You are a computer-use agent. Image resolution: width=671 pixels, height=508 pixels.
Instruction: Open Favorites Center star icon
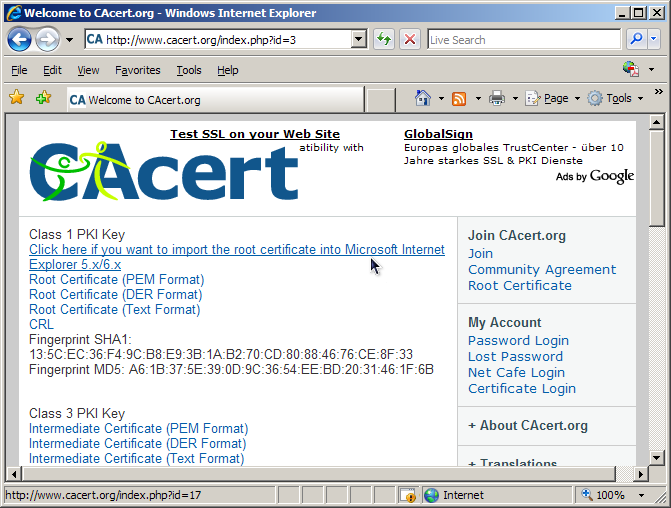click(x=17, y=98)
